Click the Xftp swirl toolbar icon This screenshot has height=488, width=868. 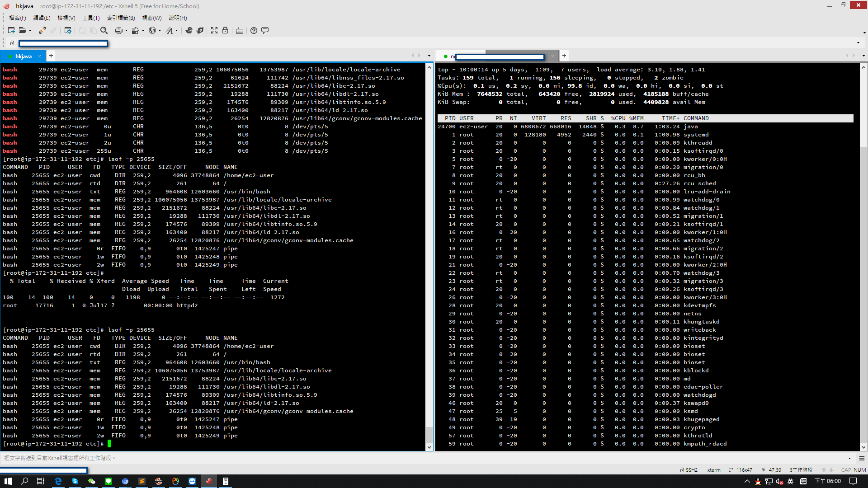pyautogui.click(x=189, y=30)
